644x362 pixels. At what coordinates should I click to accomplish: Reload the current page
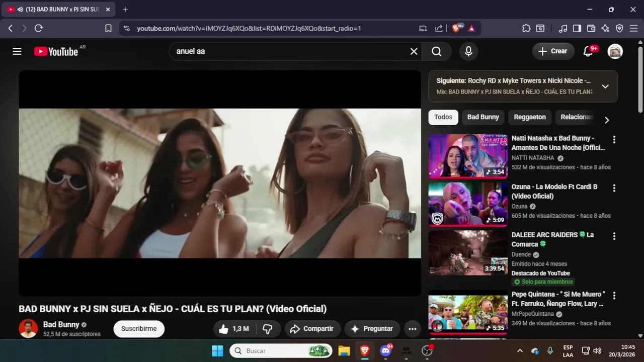pos(39,29)
